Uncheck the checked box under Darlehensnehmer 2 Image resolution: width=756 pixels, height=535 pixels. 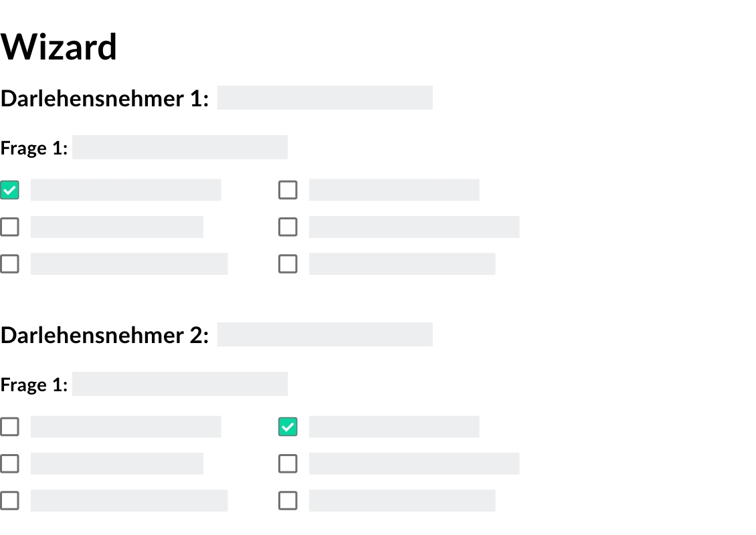(288, 427)
